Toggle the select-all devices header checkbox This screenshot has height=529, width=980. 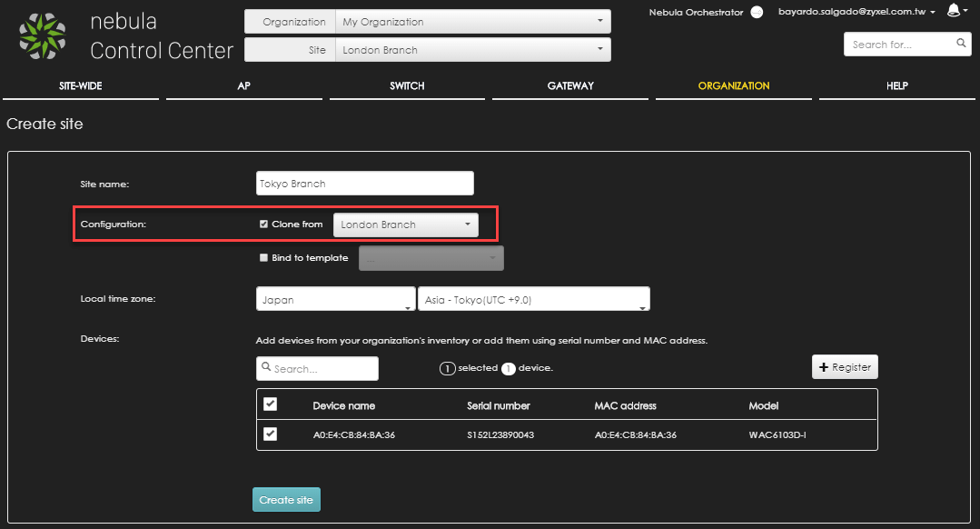pyautogui.click(x=270, y=404)
